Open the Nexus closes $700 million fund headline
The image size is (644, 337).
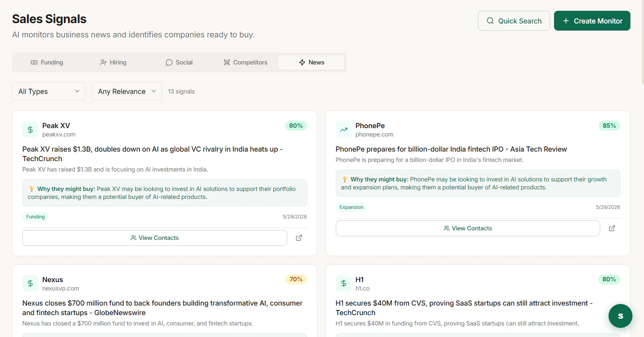[x=162, y=308]
